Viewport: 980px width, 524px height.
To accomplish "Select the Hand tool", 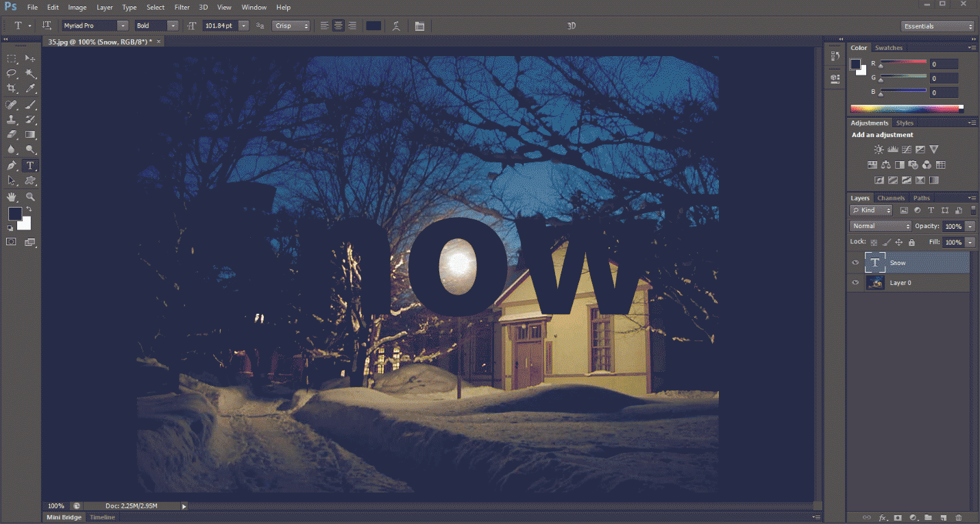I will pos(12,197).
